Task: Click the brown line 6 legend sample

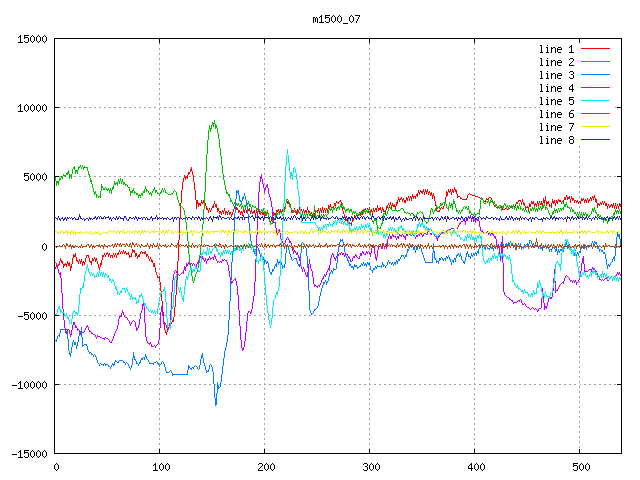Action: pos(595,114)
